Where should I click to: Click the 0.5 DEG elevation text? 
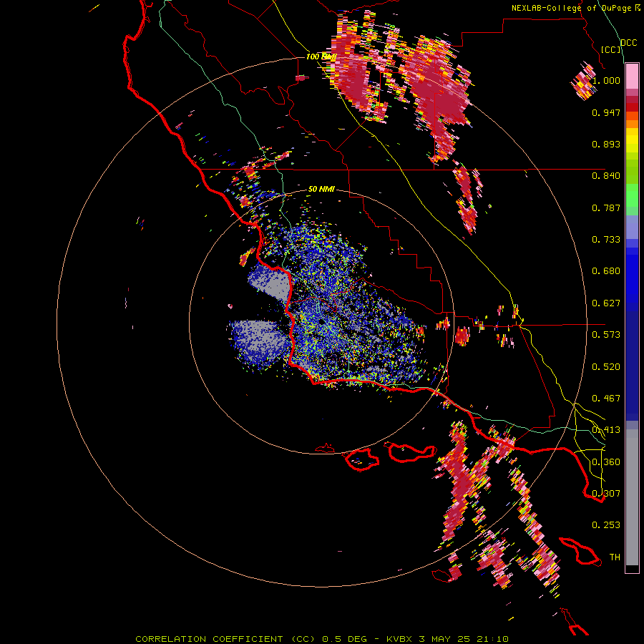coord(344,639)
